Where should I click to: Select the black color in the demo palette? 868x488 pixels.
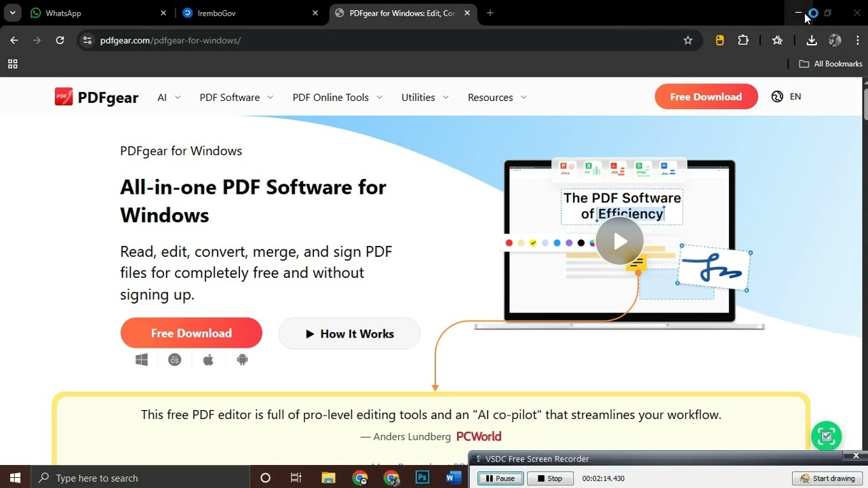tap(581, 243)
